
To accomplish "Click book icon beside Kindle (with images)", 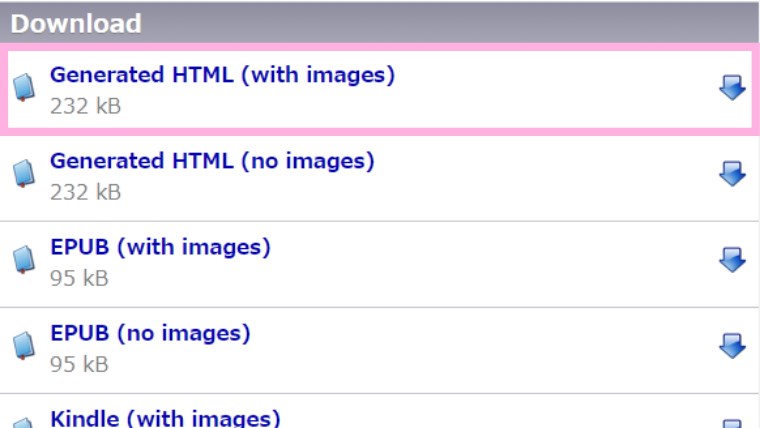I will (24, 423).
